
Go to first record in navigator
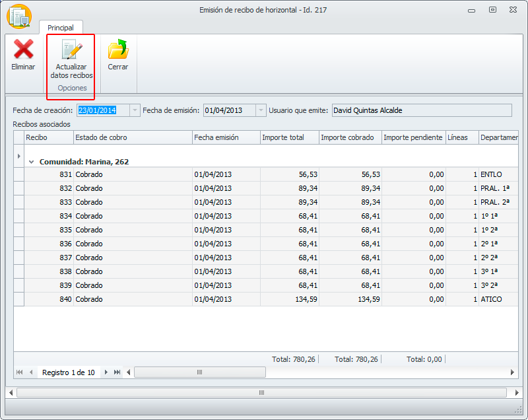coord(19,372)
